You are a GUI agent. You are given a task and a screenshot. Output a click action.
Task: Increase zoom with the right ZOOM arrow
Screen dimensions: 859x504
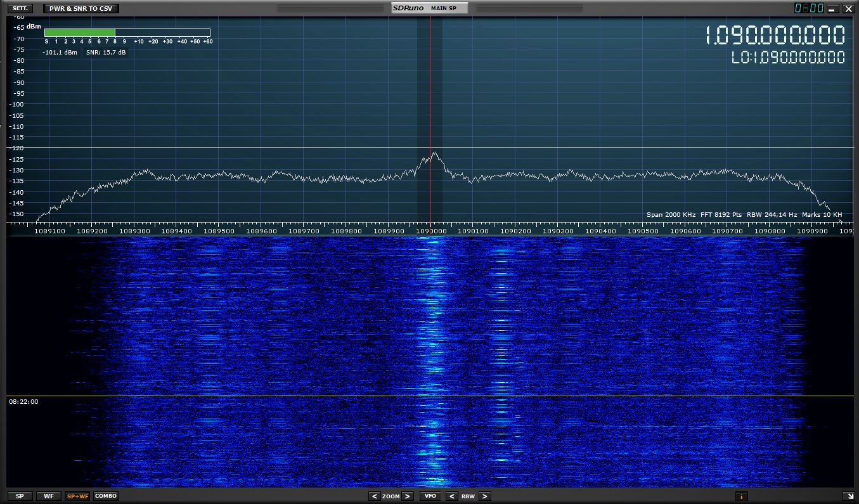408,496
